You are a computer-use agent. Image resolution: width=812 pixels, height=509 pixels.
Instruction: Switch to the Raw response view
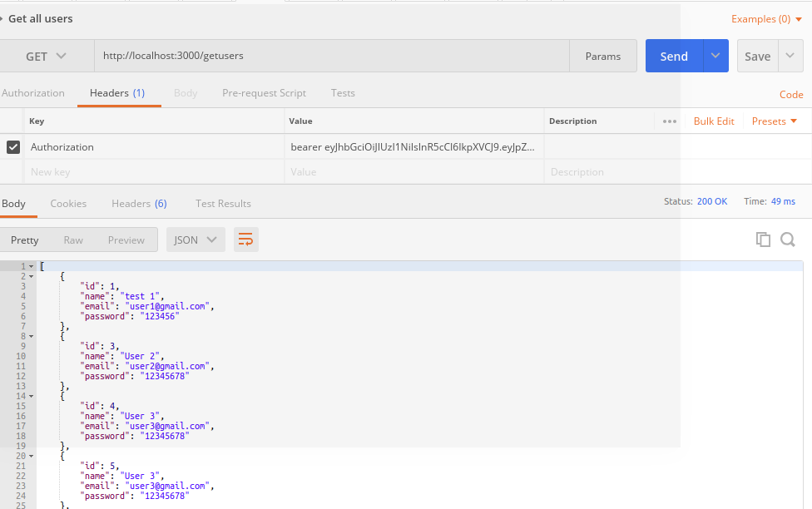tap(74, 239)
